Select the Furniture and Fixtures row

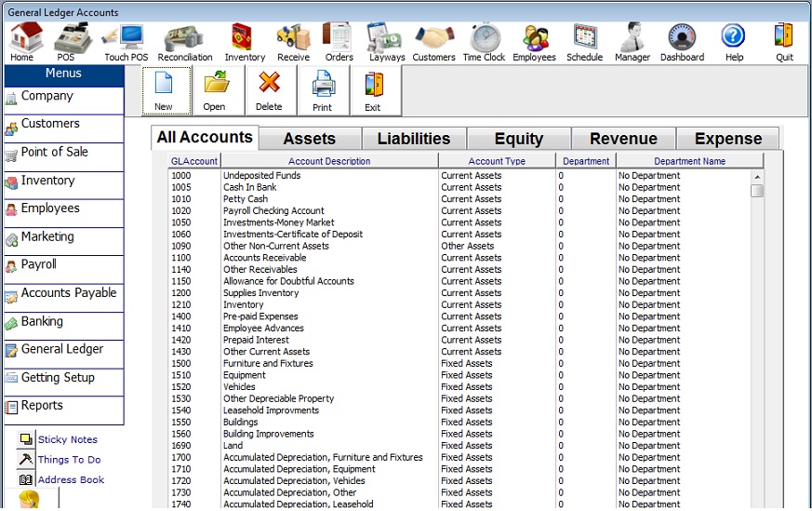point(459,363)
